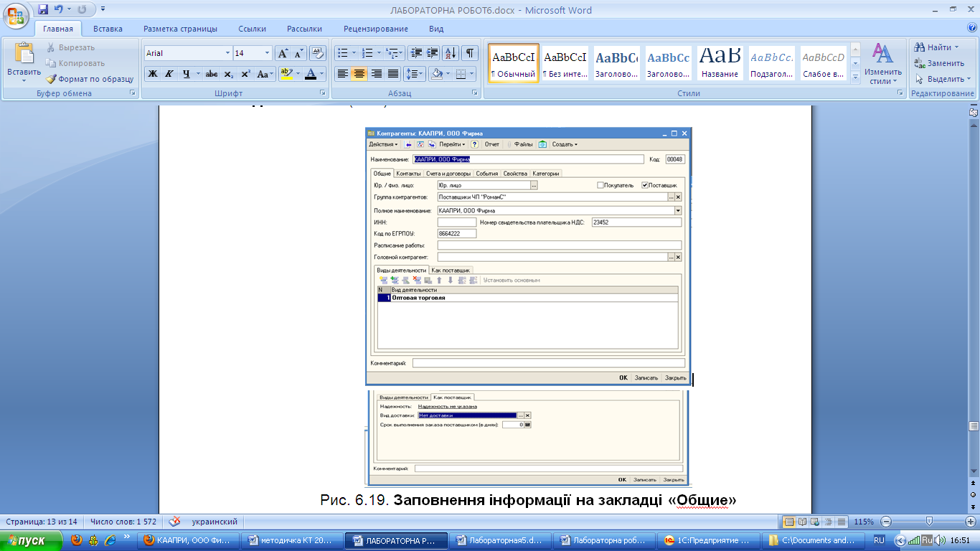Clear formatting eraser icon
This screenshot has width=980, height=551.
tap(319, 53)
